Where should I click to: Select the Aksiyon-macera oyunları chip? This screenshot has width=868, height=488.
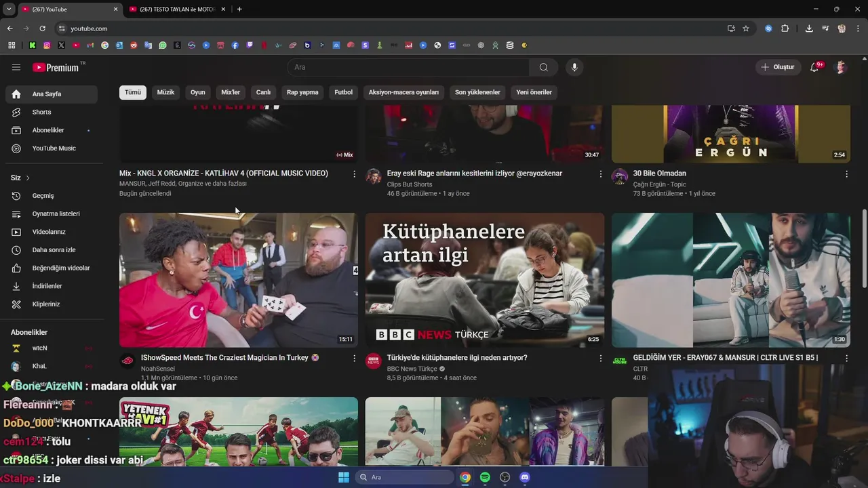[x=403, y=92]
